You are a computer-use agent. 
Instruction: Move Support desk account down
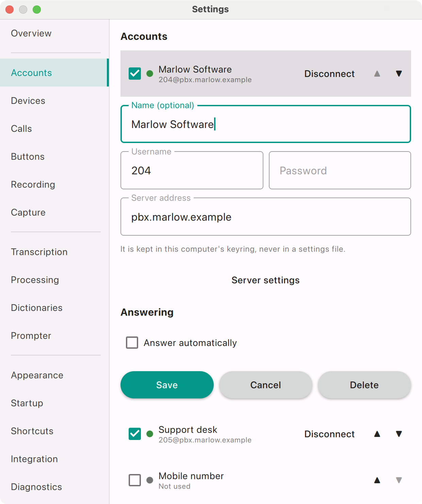click(x=399, y=434)
